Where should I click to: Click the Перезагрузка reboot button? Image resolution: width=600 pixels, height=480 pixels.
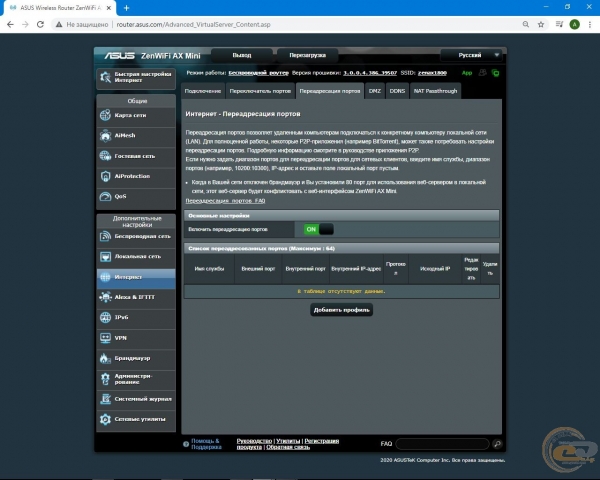click(307, 55)
